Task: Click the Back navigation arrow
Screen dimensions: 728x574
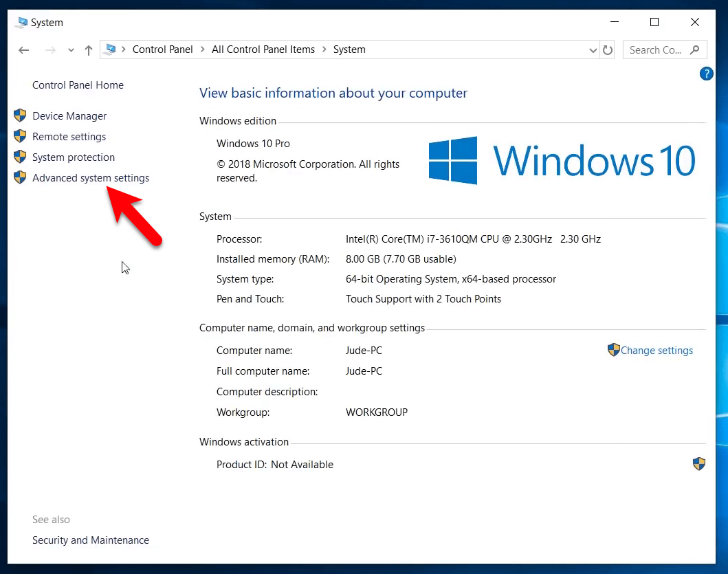Action: click(23, 50)
